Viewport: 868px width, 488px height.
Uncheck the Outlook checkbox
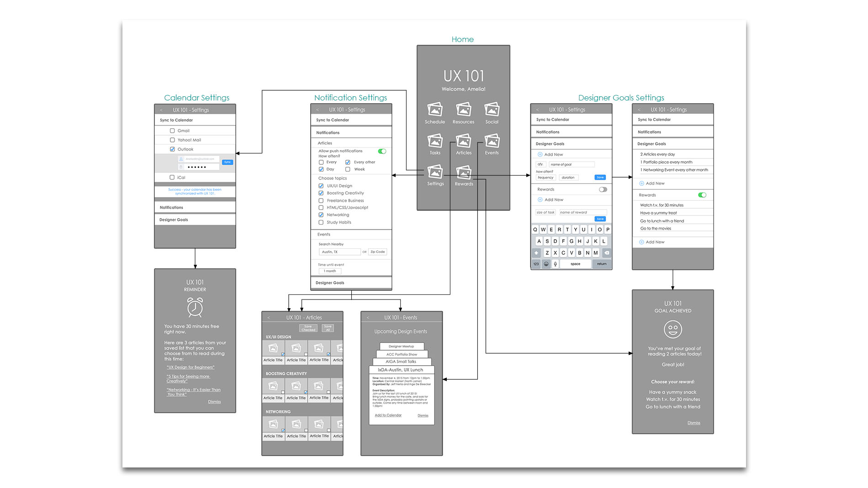click(172, 149)
